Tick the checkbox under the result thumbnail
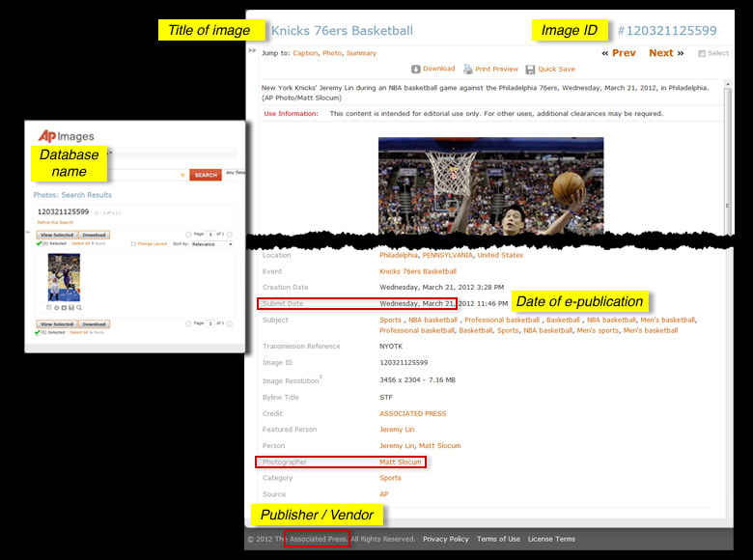753x560 pixels. pos(49,307)
